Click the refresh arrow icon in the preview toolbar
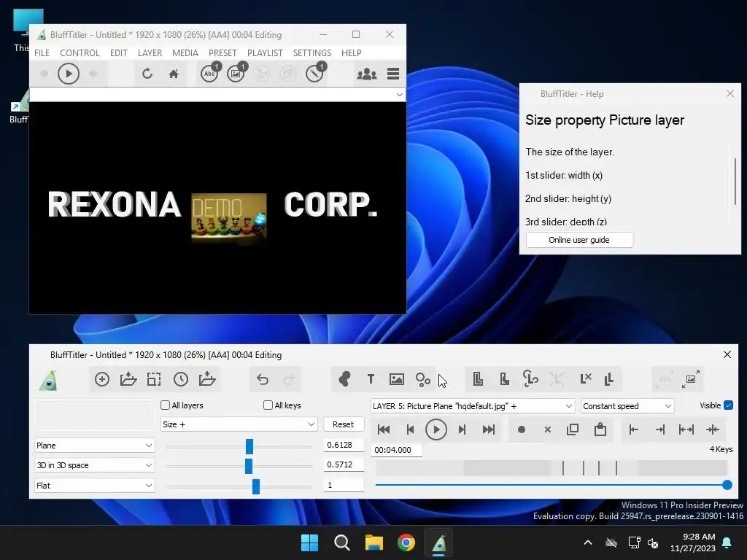Image resolution: width=747 pixels, height=560 pixels. click(147, 74)
